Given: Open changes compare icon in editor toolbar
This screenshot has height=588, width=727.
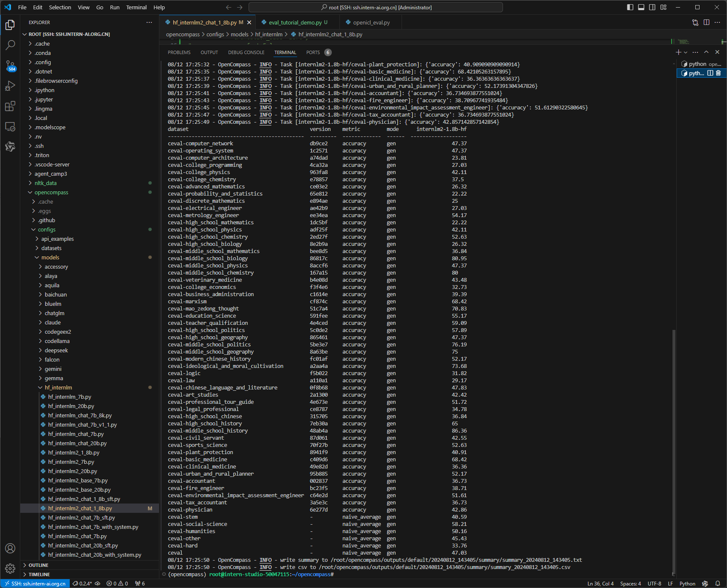Looking at the screenshot, I should click(x=695, y=22).
